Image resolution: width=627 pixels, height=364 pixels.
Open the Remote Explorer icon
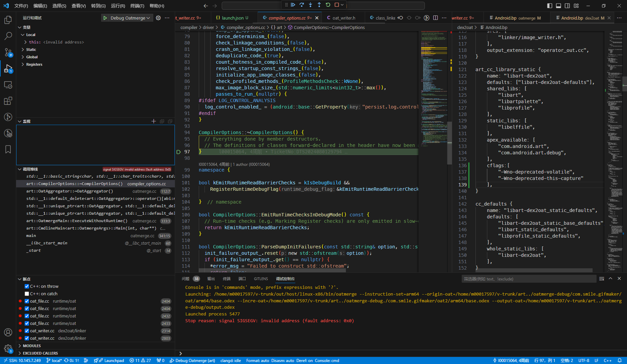(8, 85)
